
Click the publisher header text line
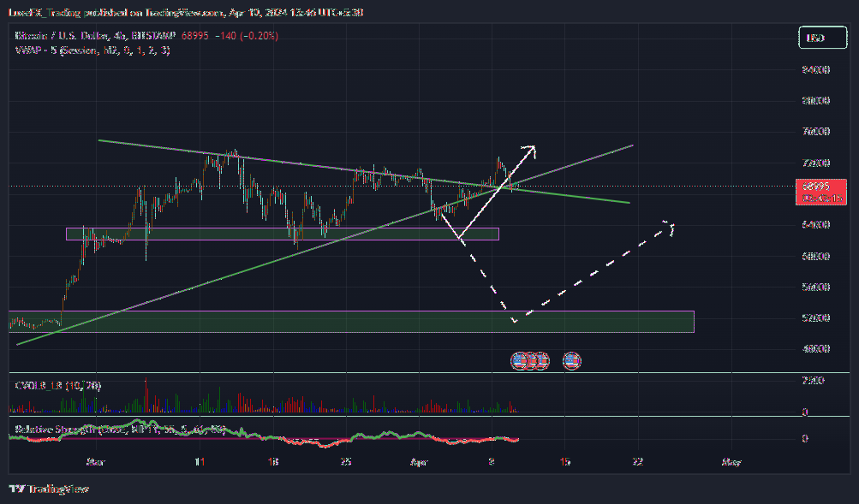tap(186, 12)
